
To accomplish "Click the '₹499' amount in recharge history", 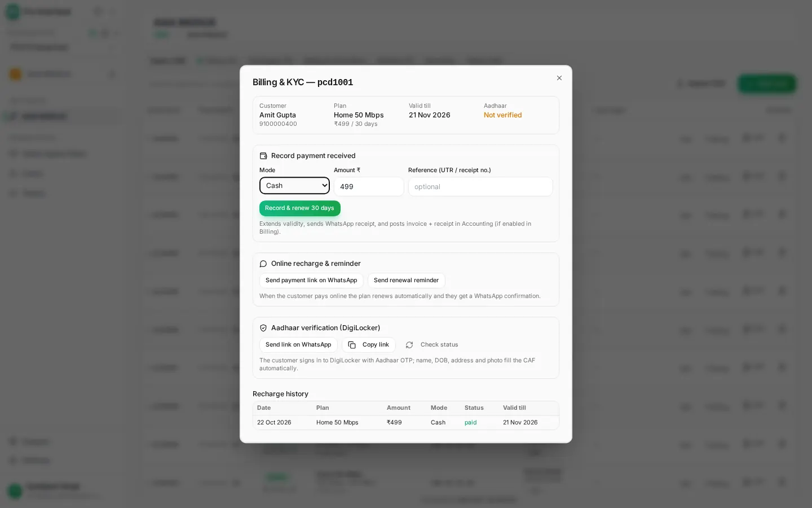I will tap(394, 423).
